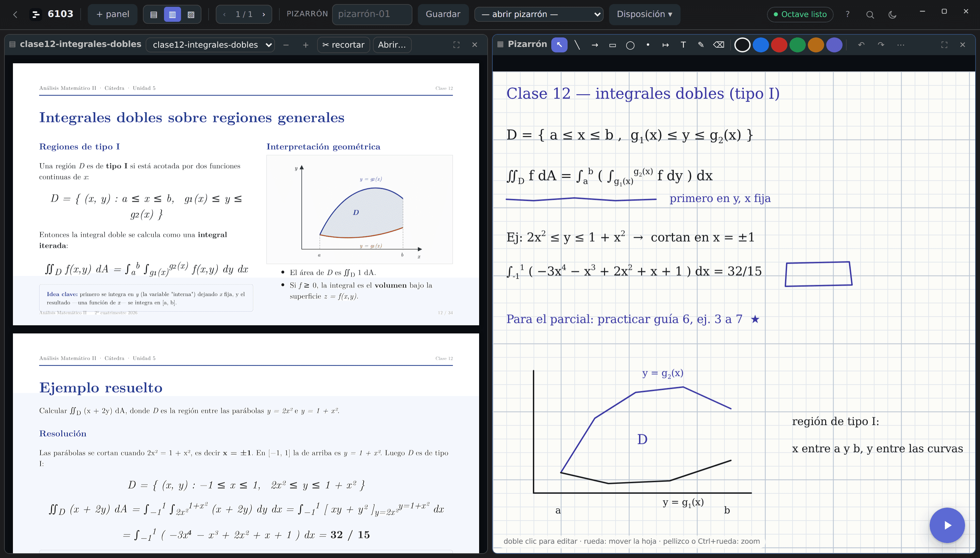The height and width of the screenshot is (558, 980).
Task: Switch to single-row layout toggle
Action: pos(154,15)
